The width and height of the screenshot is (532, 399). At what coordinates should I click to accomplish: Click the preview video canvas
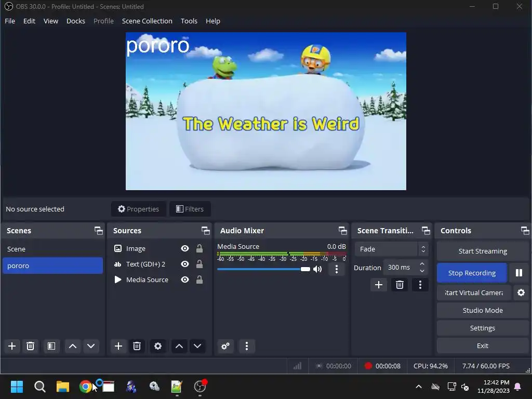(x=265, y=111)
